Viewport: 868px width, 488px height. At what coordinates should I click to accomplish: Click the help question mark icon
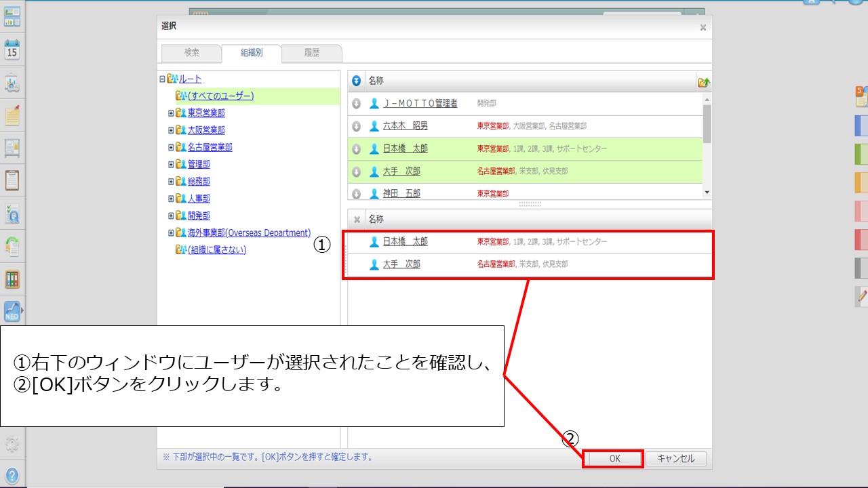pos(12,475)
